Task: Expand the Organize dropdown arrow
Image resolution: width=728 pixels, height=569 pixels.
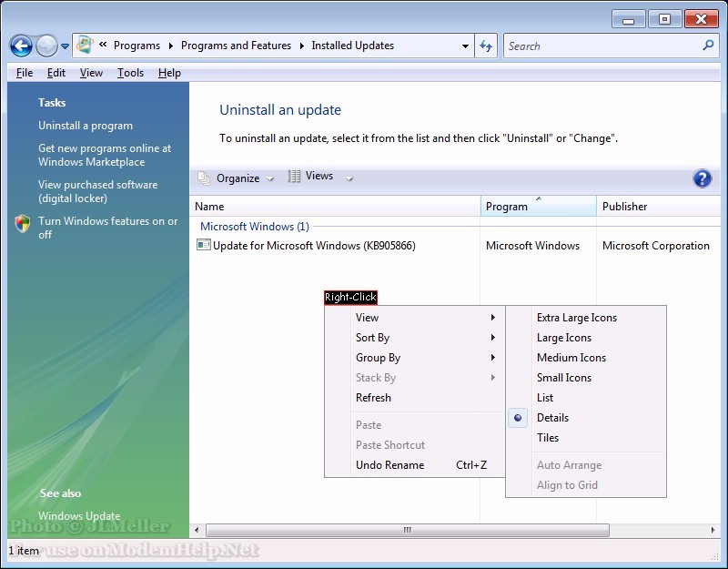Action: click(x=269, y=178)
